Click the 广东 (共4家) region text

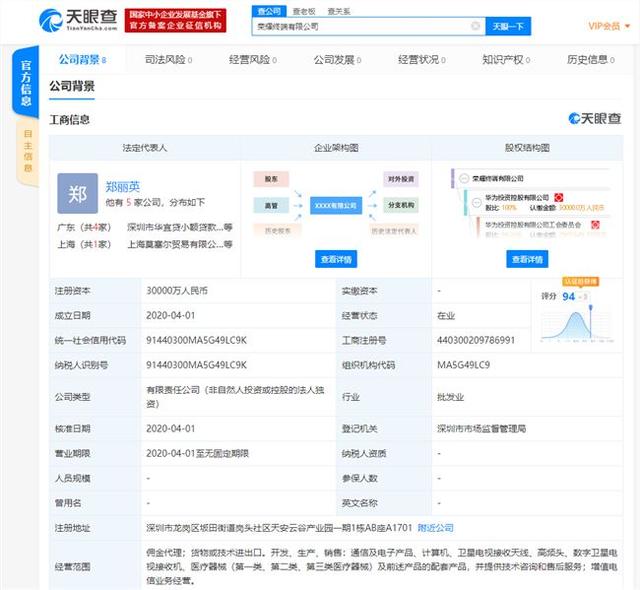click(x=84, y=227)
